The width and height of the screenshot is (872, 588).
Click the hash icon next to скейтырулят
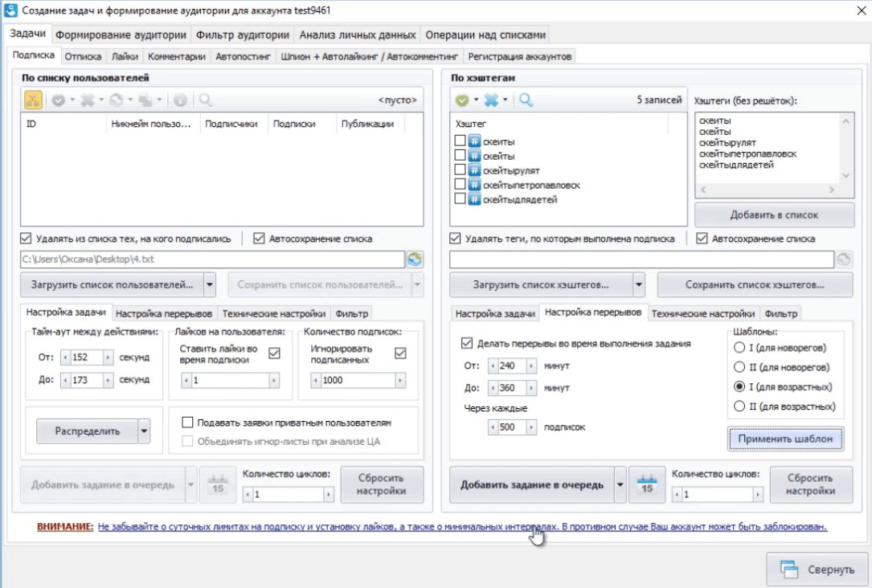pyautogui.click(x=474, y=170)
